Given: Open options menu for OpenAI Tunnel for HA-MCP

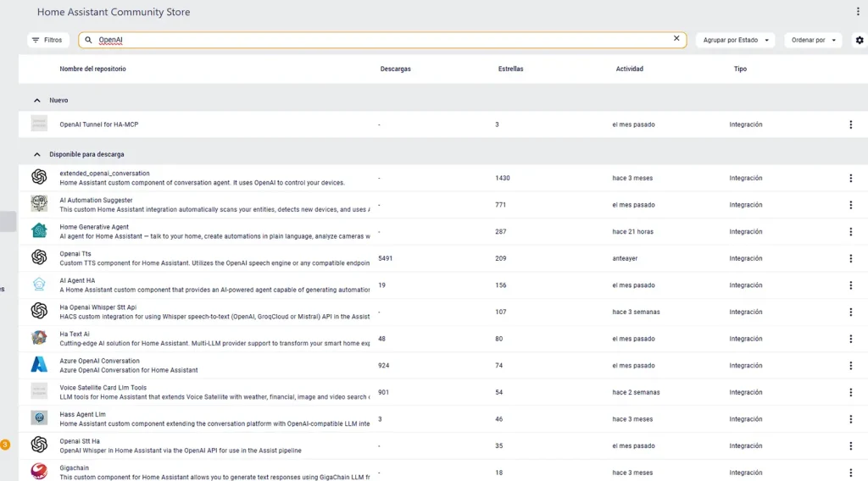Looking at the screenshot, I should pos(850,125).
